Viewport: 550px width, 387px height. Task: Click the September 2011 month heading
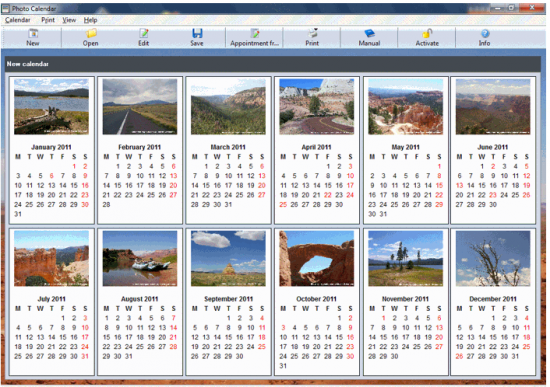pos(228,299)
